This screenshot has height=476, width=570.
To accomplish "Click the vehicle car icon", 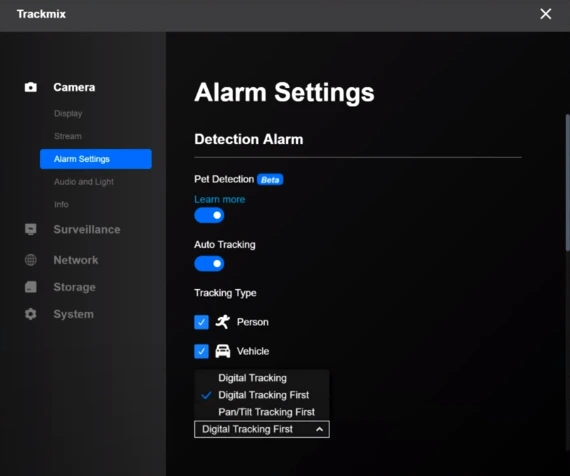I will 223,351.
